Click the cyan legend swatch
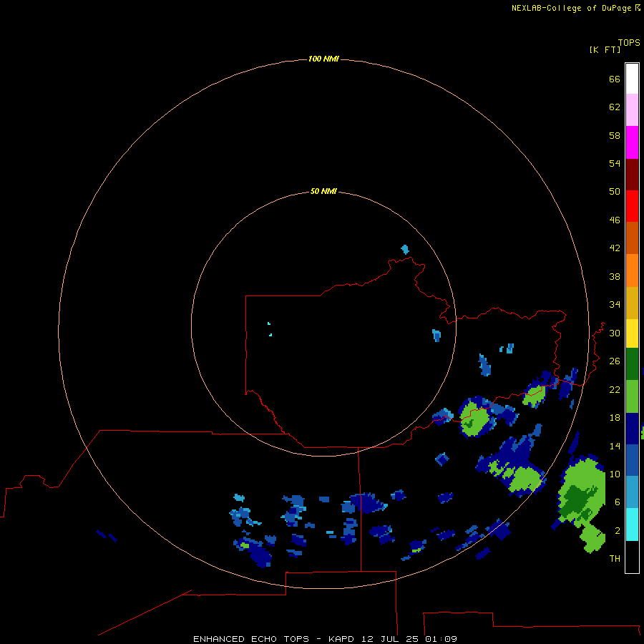This screenshot has height=644, width=644. coord(632,525)
